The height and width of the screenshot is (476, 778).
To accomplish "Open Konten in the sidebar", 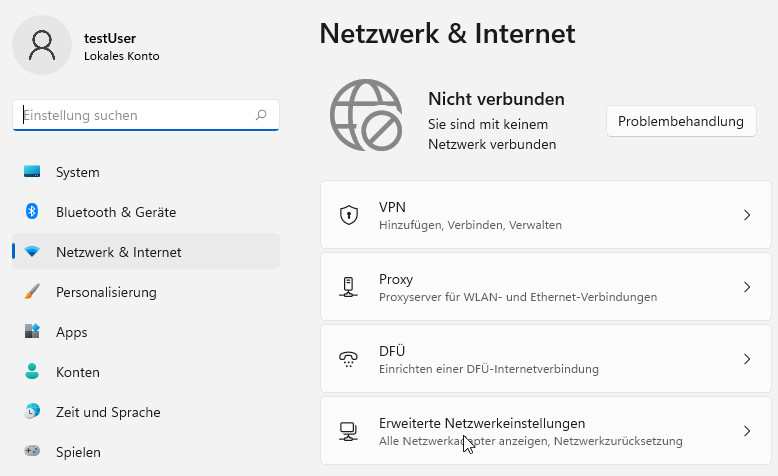I will pos(77,372).
